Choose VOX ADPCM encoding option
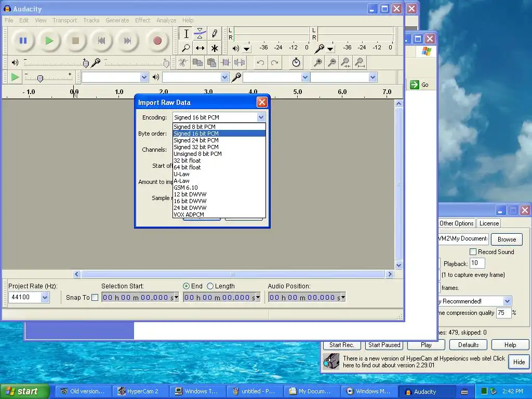This screenshot has width=532, height=399. 219,215
